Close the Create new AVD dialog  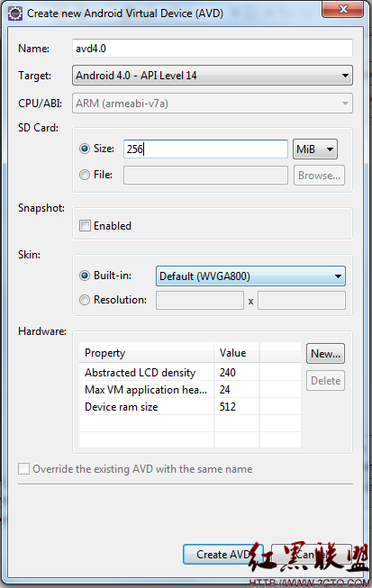click(343, 9)
